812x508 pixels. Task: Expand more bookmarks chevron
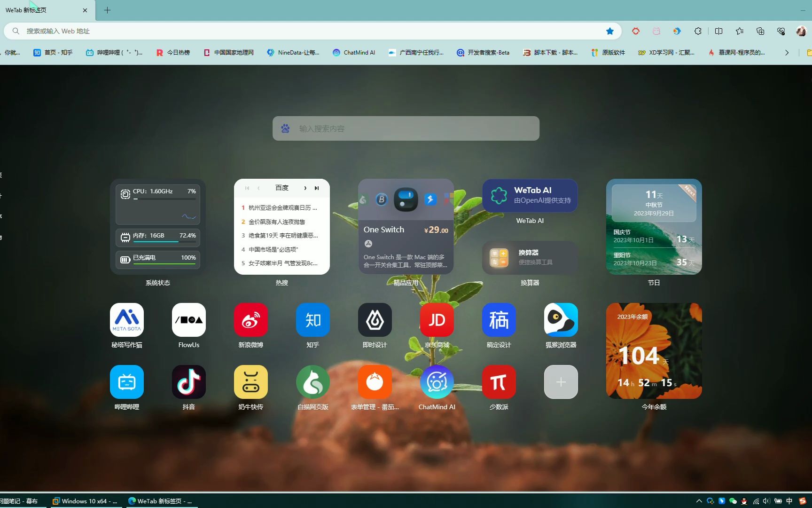coord(787,53)
